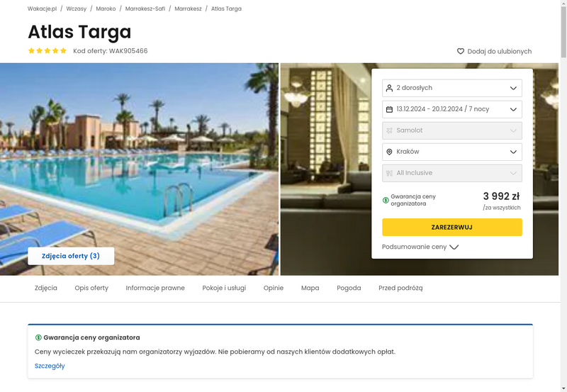Expand the Podsumowanie ceny section
567x392 pixels.
click(420, 247)
